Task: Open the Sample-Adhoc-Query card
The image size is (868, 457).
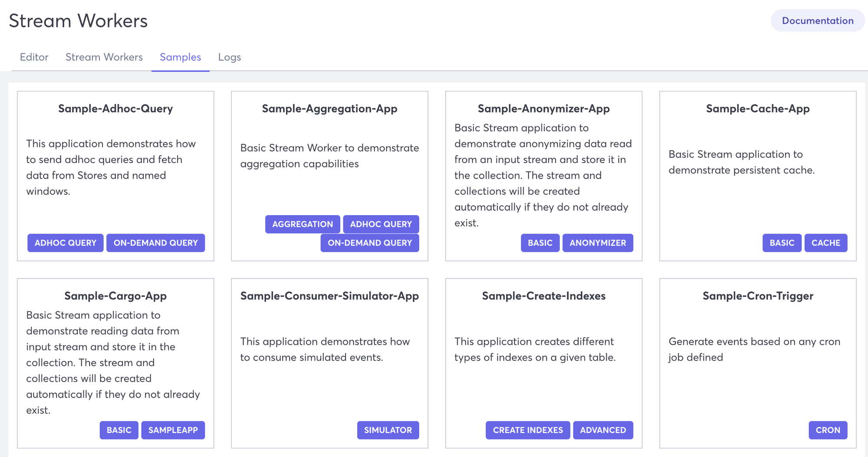Action: point(115,109)
